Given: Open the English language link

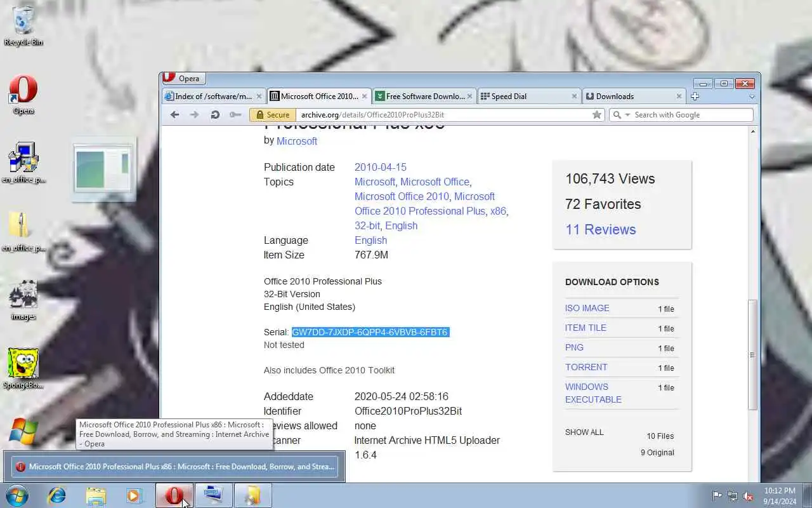Looking at the screenshot, I should click(x=370, y=240).
